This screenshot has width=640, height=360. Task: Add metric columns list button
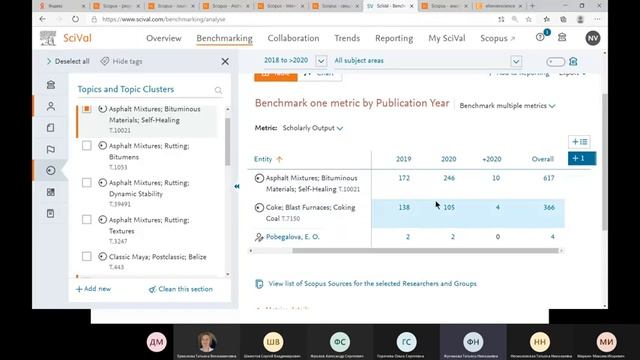pos(580,142)
